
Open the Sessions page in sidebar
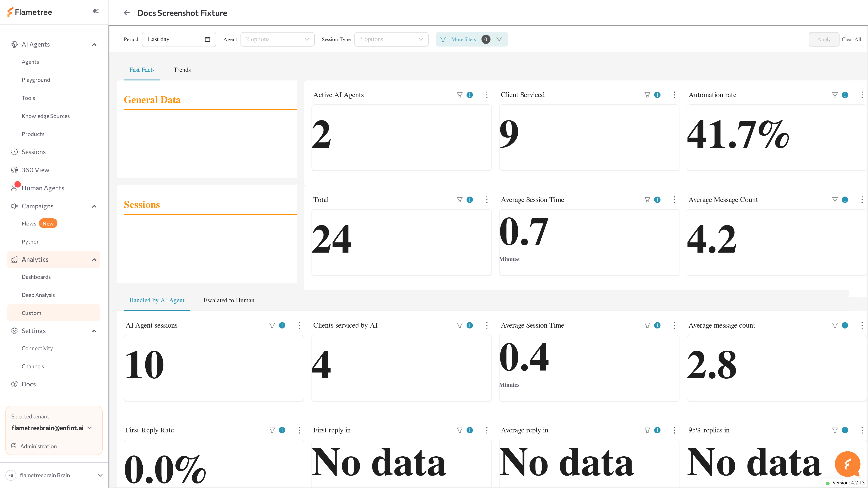pyautogui.click(x=33, y=152)
